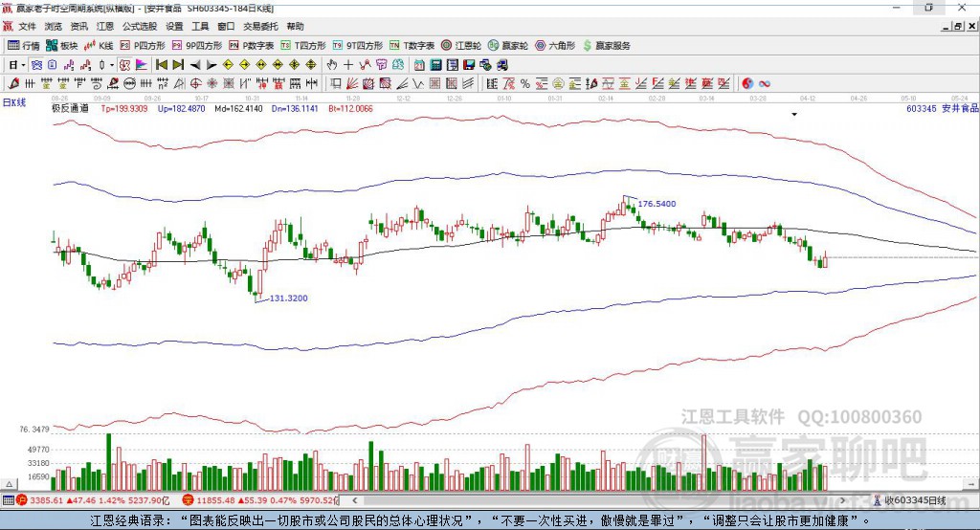This screenshot has width=980, height=530.
Task: Open the 赢家轮 wheel tool
Action: point(508,46)
